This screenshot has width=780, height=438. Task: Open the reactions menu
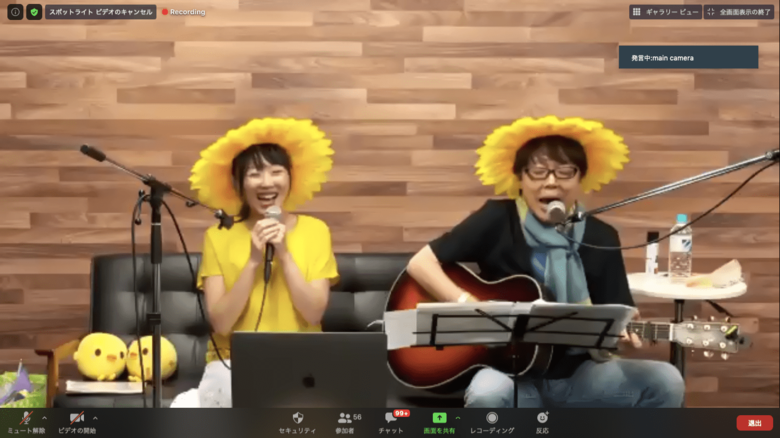[x=542, y=423]
